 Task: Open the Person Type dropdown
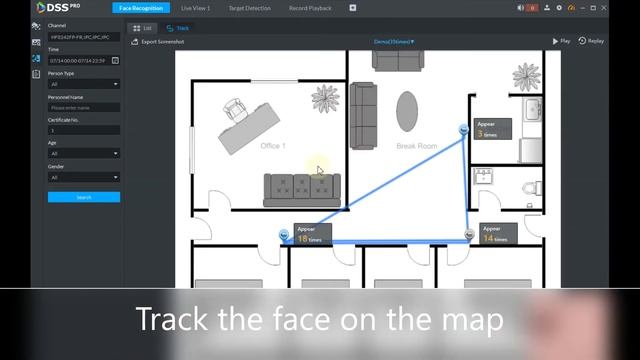(x=84, y=84)
